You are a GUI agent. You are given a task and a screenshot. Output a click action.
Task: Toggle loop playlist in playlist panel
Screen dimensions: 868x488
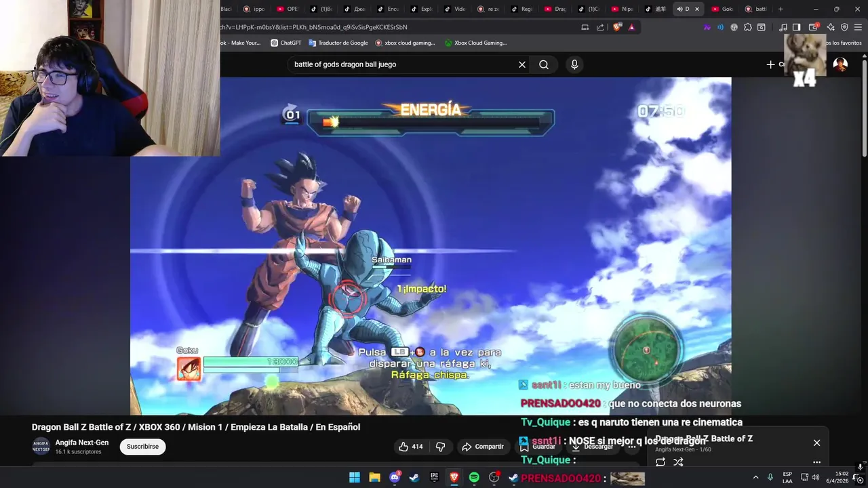(660, 462)
